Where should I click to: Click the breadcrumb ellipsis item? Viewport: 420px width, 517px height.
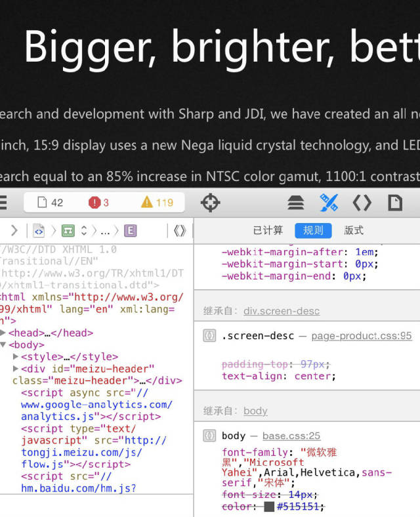point(105,232)
